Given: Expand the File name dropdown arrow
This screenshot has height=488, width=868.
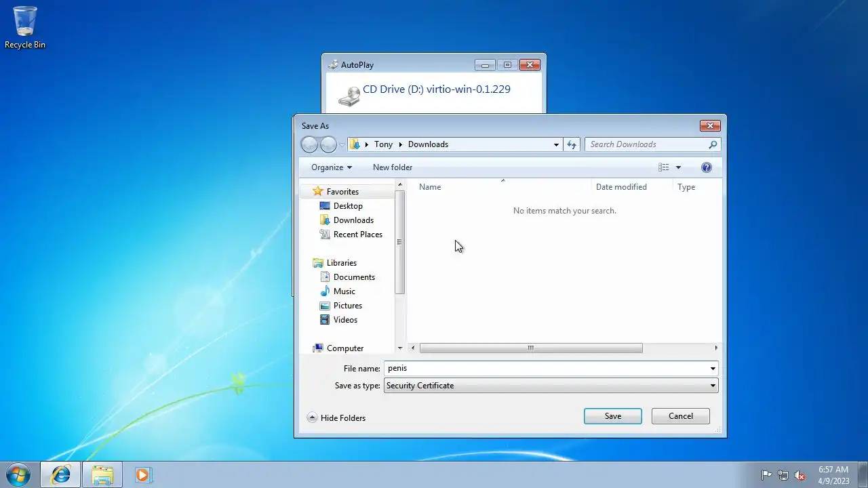Looking at the screenshot, I should (713, 369).
